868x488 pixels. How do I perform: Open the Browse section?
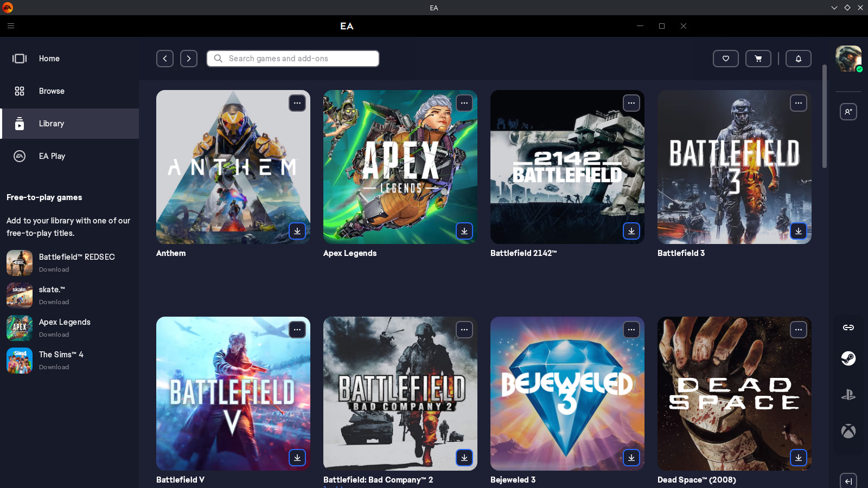(52, 91)
